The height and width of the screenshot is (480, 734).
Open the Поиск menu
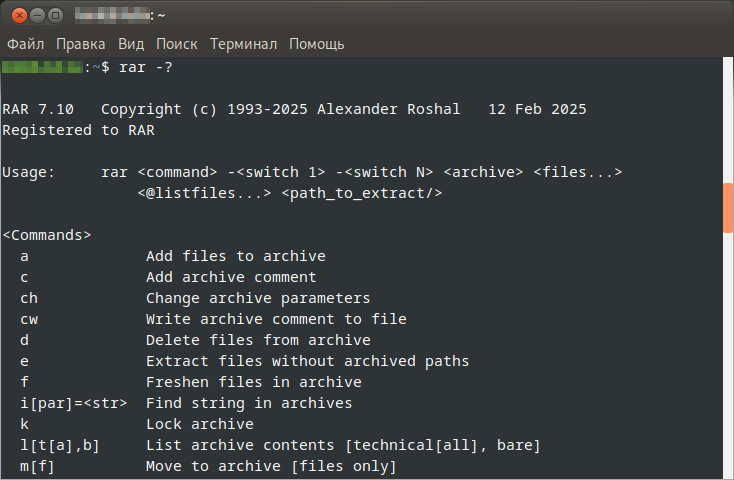(x=177, y=44)
